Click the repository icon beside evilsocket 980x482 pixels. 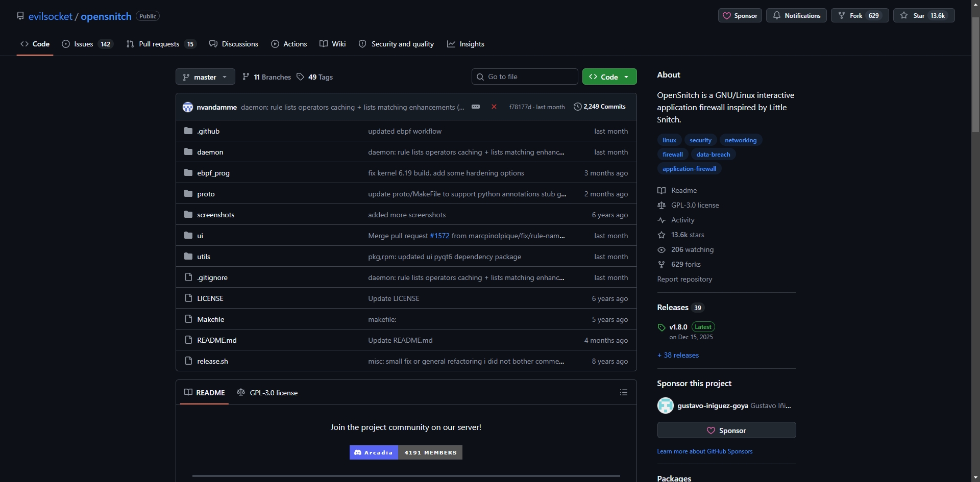pos(20,16)
